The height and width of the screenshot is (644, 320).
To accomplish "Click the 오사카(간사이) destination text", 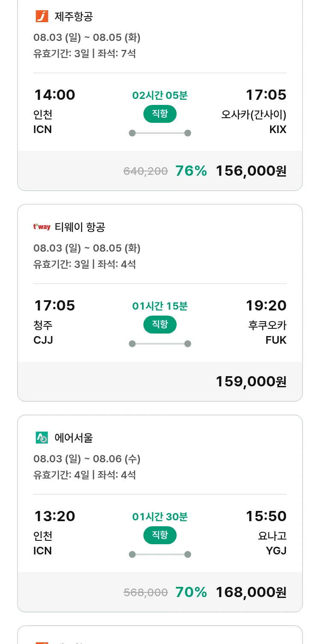I will 253,115.
